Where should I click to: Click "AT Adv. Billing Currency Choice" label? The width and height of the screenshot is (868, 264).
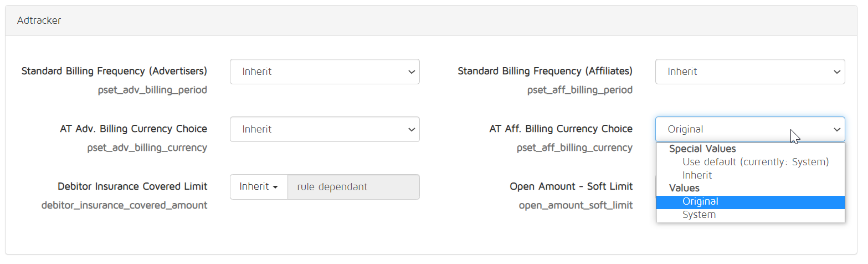coord(133,129)
